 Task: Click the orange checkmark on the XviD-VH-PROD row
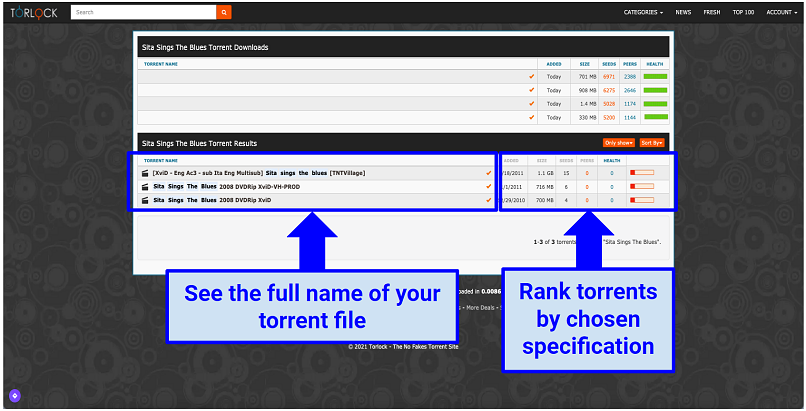488,186
